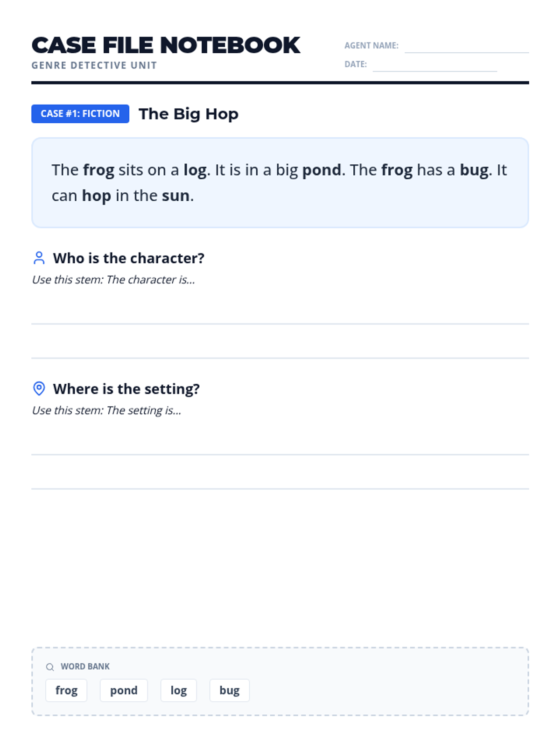Click the 'Case File Notebook' heading
Screen dimensions: 560x747
166,45
